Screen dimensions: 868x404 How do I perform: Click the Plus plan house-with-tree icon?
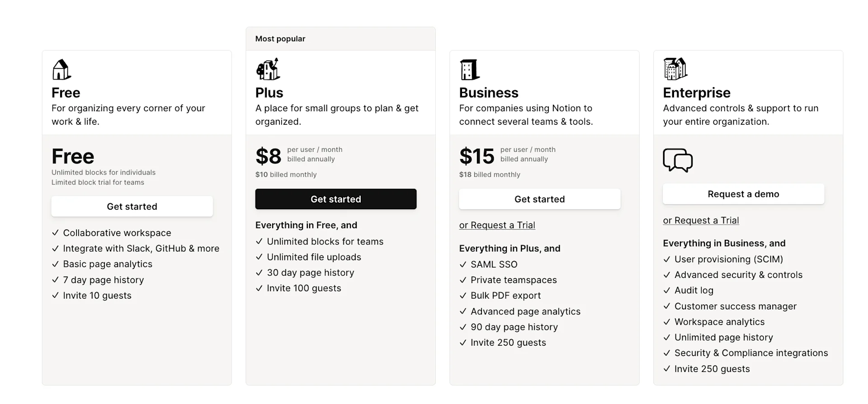268,69
